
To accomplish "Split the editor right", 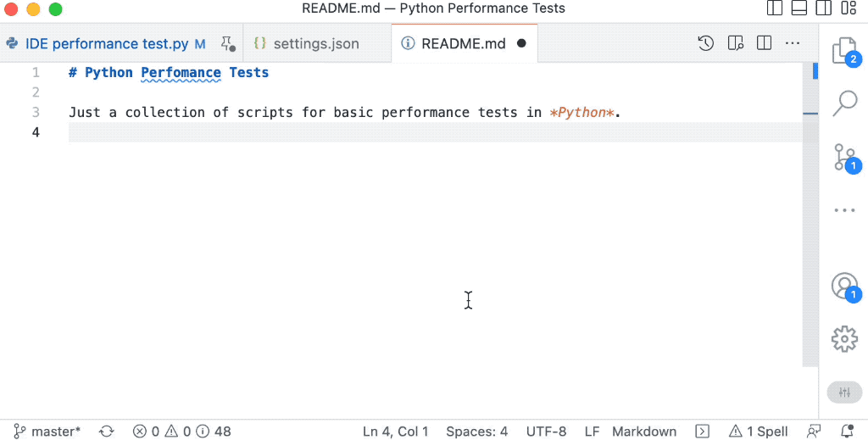I will coord(764,43).
